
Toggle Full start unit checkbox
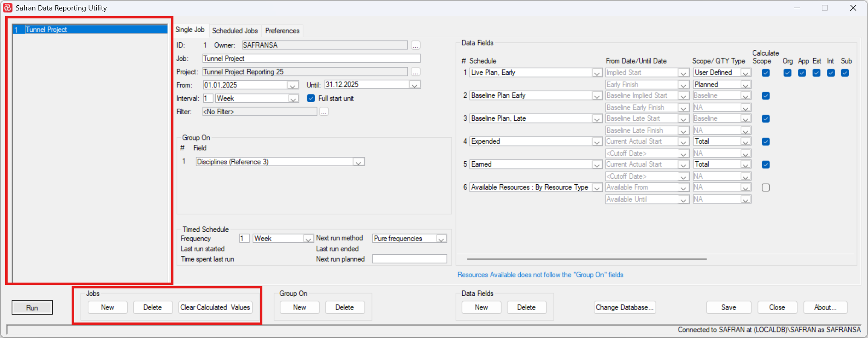point(311,98)
